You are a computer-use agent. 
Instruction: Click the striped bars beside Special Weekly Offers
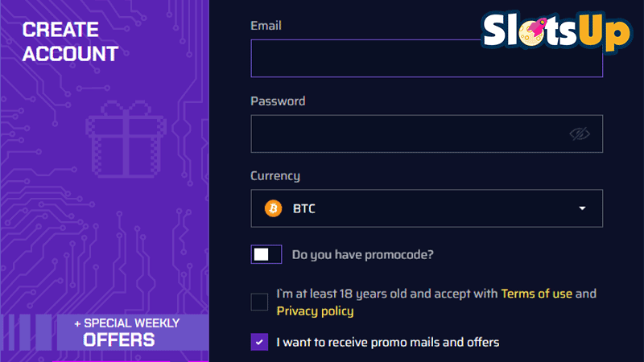coord(27,332)
